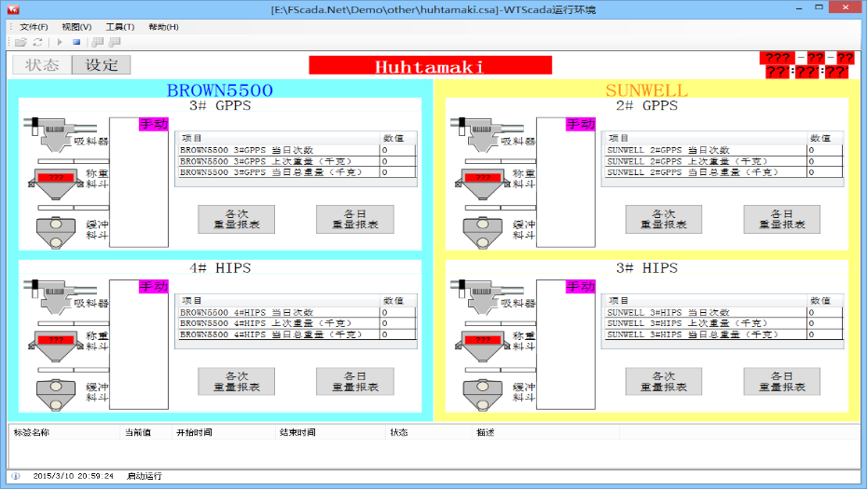The image size is (868, 490).
Task: Select the BROWN5500 4# HIPS weighing hopper
Action: [x=56, y=346]
